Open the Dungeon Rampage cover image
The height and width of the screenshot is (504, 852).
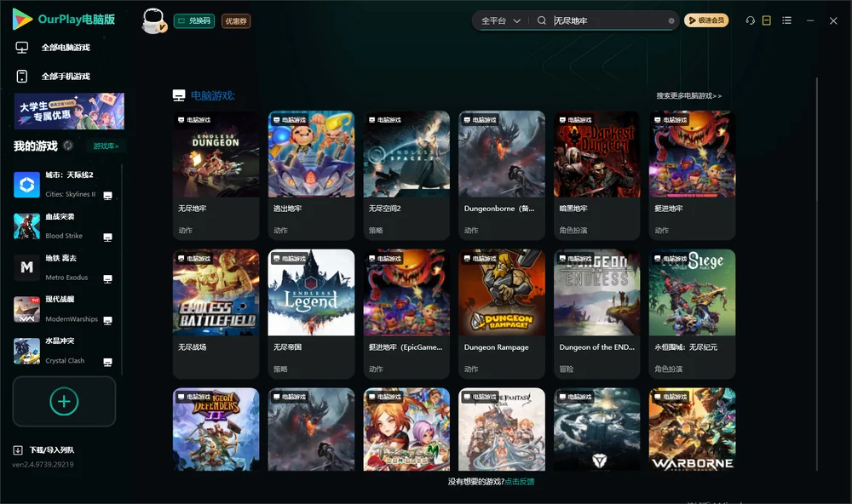point(502,293)
